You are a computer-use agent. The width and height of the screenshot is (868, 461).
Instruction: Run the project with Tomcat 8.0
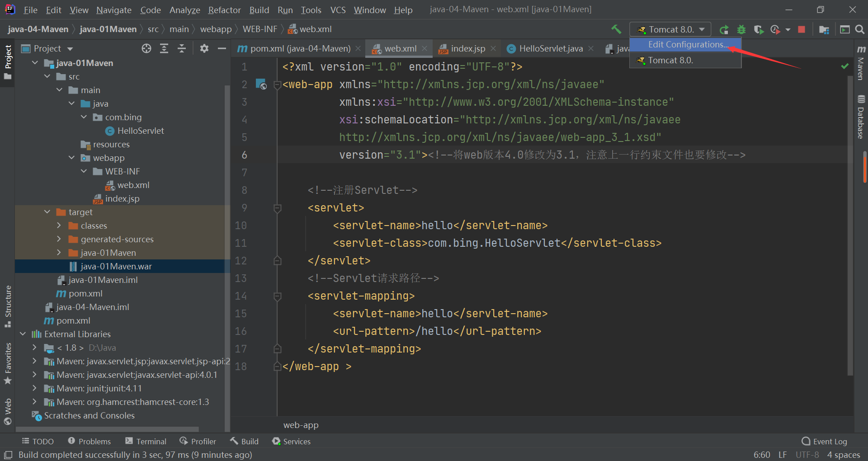pyautogui.click(x=724, y=29)
